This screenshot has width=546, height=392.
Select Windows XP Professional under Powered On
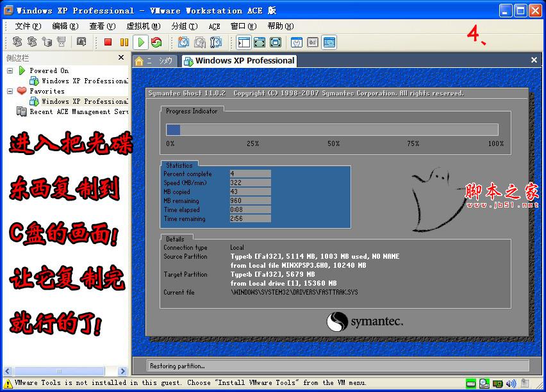79,81
